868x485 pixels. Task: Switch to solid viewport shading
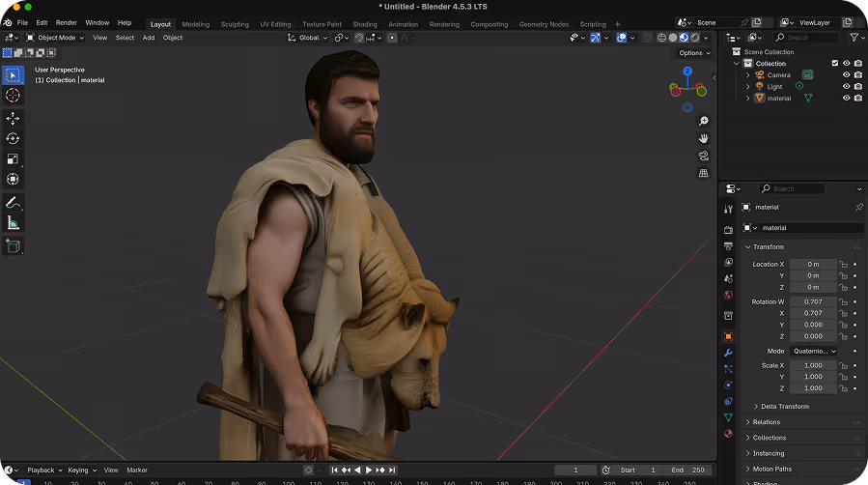click(673, 38)
